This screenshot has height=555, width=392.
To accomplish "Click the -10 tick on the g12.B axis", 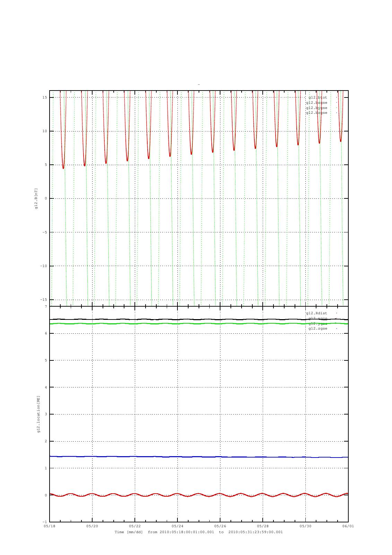I will (x=44, y=266).
